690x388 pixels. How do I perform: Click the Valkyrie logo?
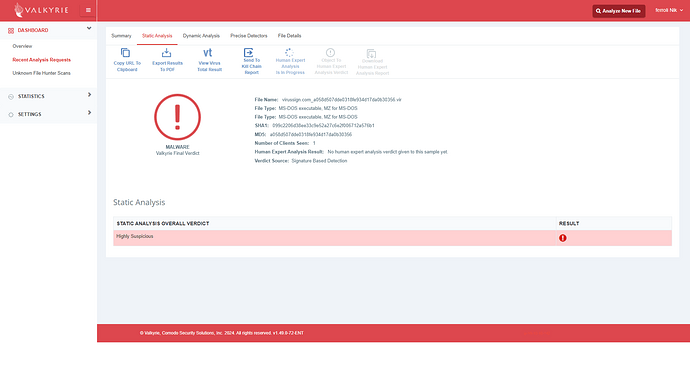[x=41, y=10]
